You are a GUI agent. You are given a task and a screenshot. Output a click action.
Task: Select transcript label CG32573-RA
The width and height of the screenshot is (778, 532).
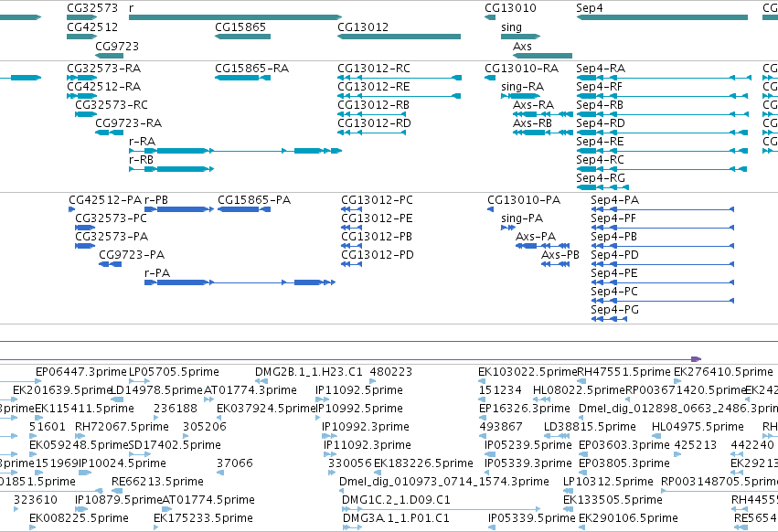(103, 68)
